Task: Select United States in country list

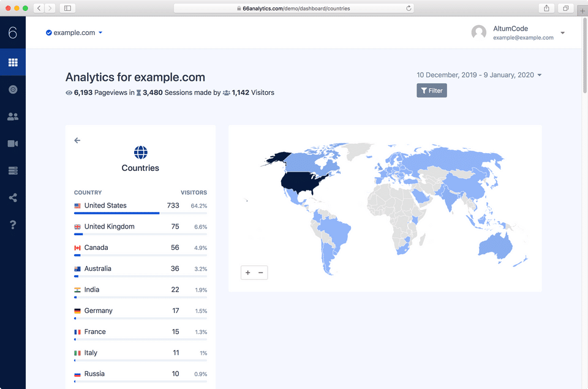Action: [105, 206]
